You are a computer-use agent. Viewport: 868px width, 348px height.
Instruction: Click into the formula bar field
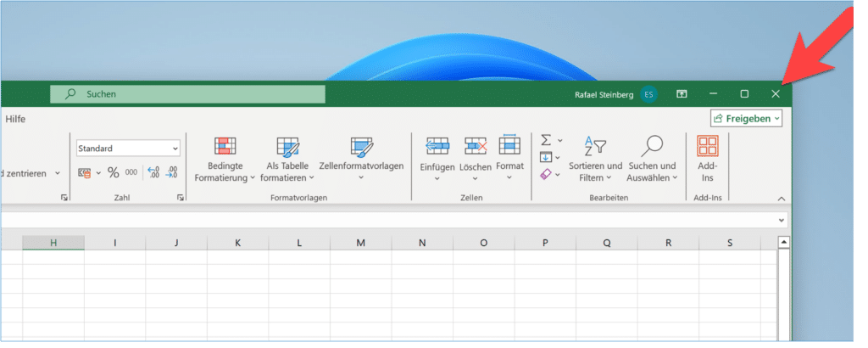pos(387,220)
